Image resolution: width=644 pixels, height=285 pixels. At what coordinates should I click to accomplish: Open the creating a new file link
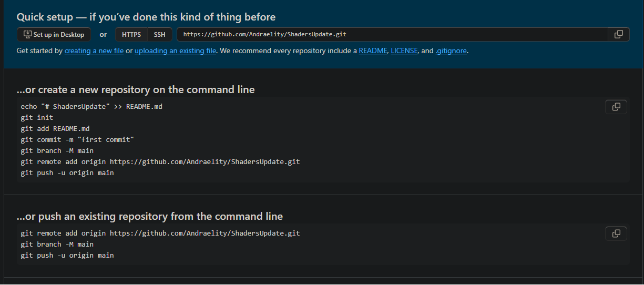[94, 51]
